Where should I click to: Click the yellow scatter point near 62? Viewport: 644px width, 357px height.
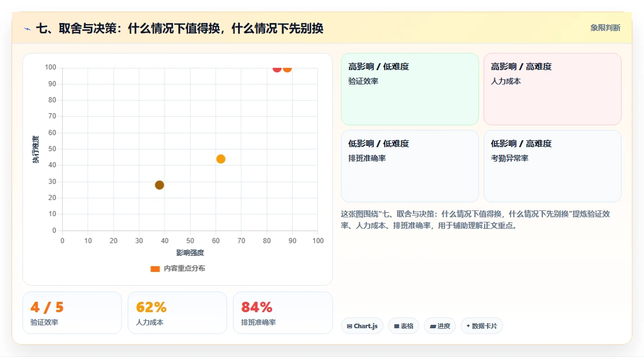[221, 159]
